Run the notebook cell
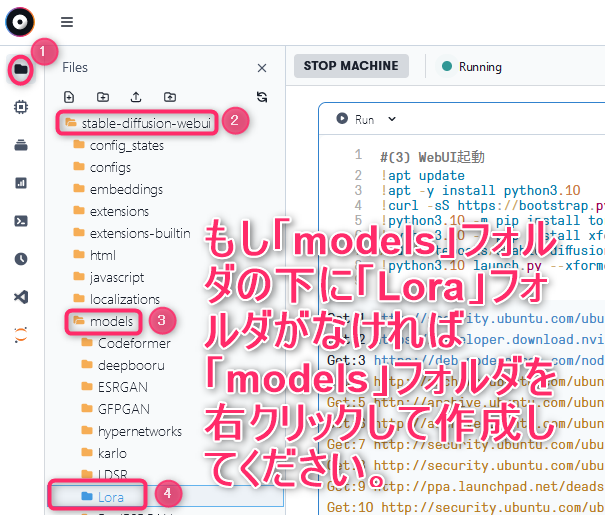 click(x=355, y=119)
